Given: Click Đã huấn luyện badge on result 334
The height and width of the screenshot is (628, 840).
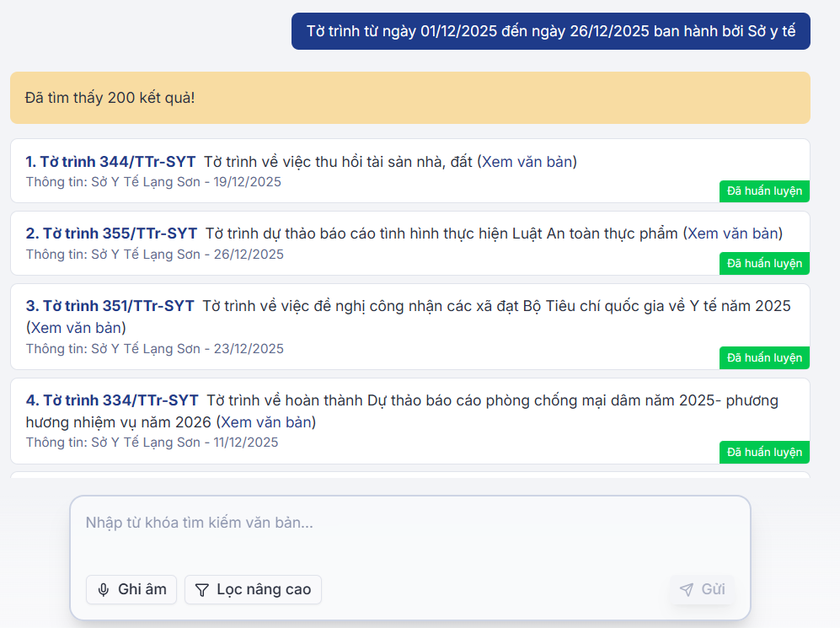Looking at the screenshot, I should point(764,453).
